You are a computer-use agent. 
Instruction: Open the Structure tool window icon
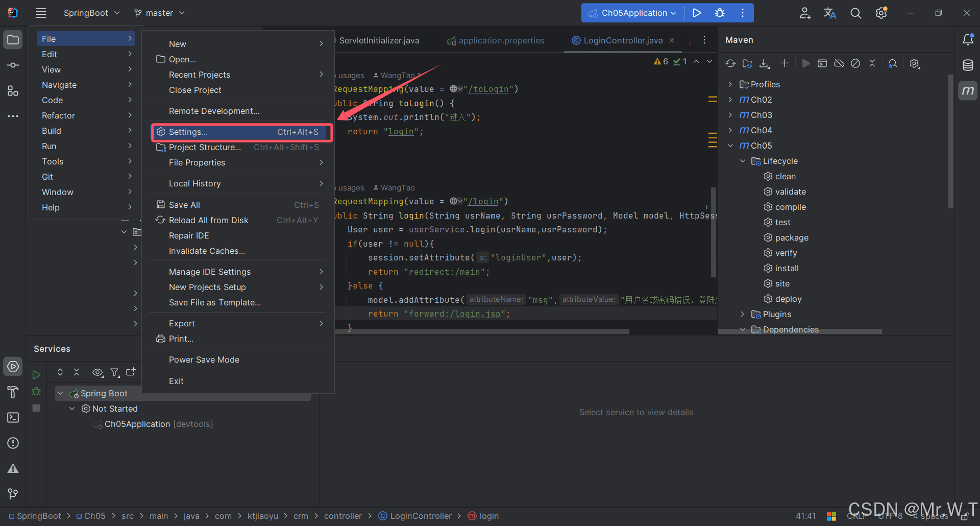pos(13,91)
